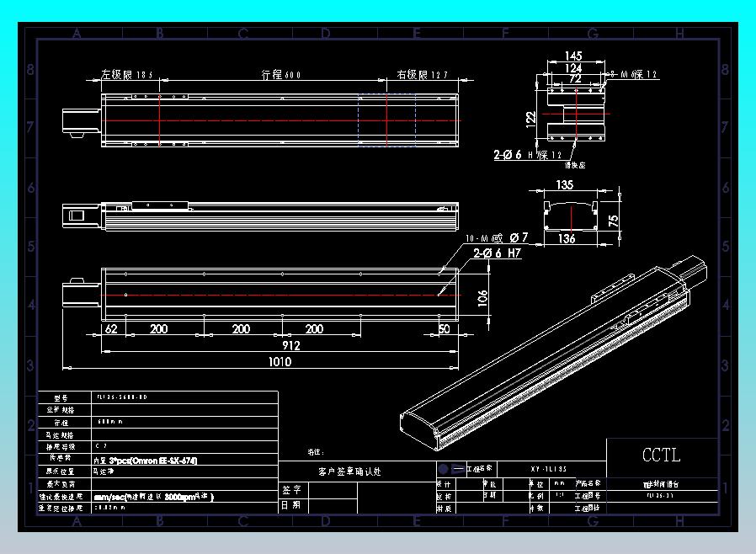Click the 客户签章确认处 heading
This screenshot has height=554, width=756.
[349, 471]
